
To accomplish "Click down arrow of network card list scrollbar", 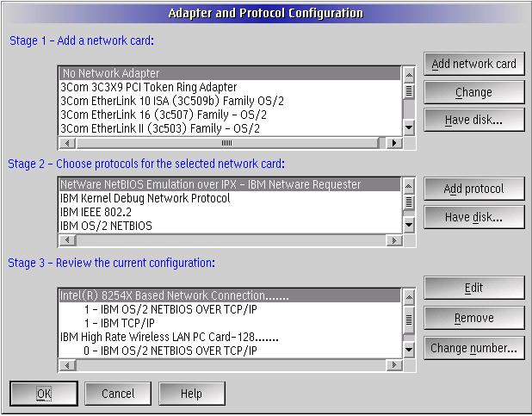I will pyautogui.click(x=409, y=127).
